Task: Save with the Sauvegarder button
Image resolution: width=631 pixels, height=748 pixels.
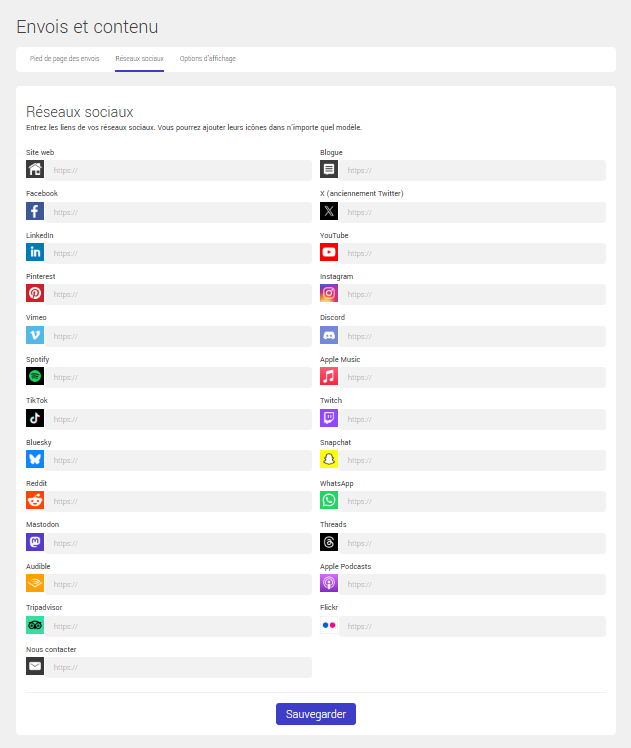Action: pos(316,714)
